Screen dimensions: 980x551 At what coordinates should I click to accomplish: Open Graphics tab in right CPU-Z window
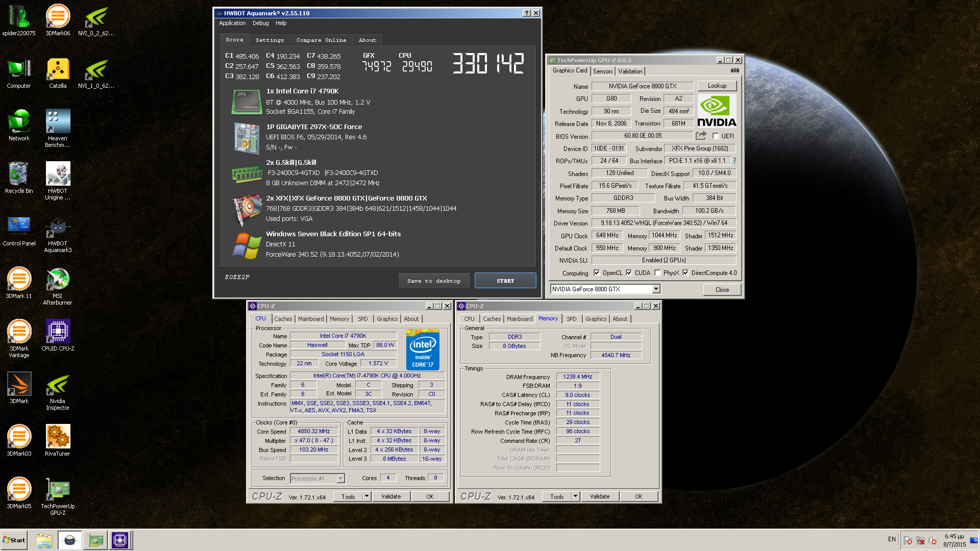(x=596, y=319)
